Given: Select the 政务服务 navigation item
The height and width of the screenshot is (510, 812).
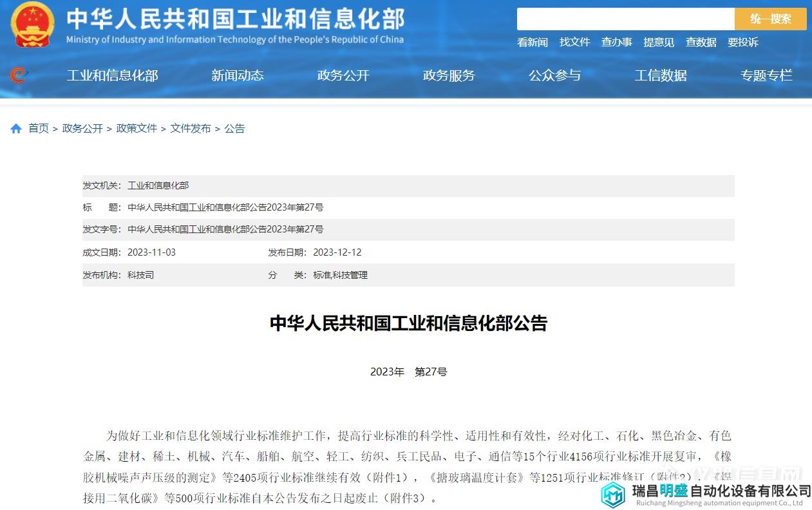Looking at the screenshot, I should 449,75.
